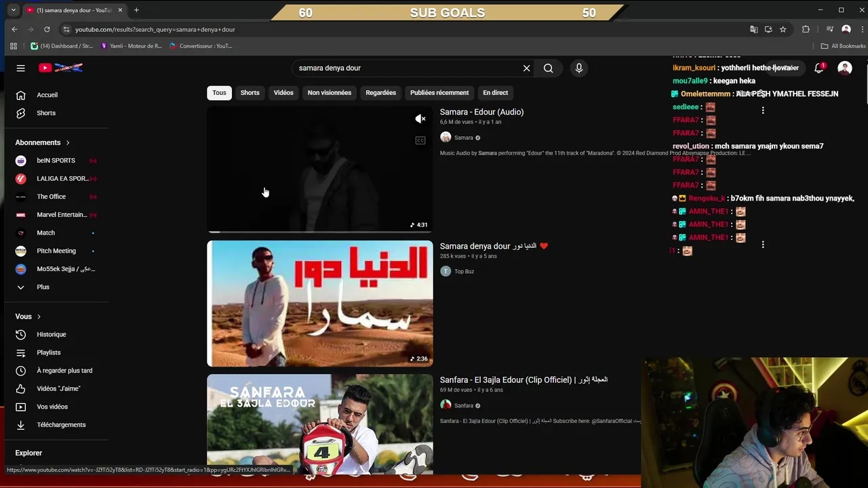This screenshot has height=488, width=868.
Task: Expand the Abonnements section header
Action: 42,142
